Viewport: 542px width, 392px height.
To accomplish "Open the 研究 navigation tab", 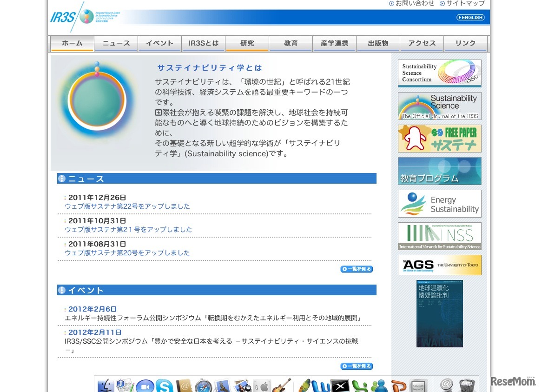I will (247, 43).
